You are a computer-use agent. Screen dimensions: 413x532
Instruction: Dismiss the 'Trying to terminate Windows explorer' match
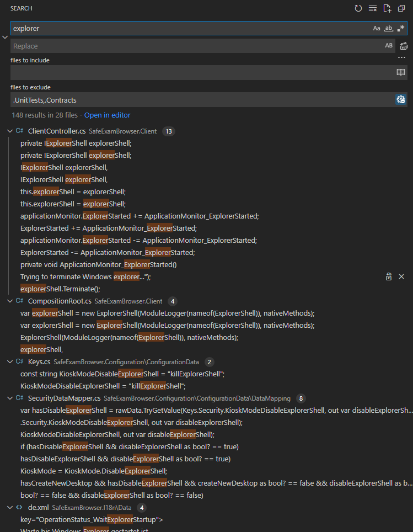tap(401, 277)
